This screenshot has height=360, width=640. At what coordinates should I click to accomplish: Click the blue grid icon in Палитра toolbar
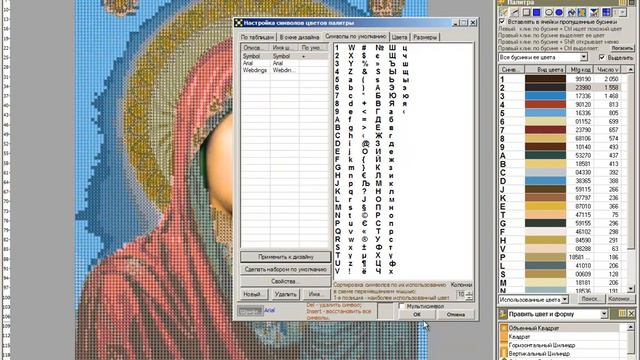pyautogui.click(x=607, y=12)
